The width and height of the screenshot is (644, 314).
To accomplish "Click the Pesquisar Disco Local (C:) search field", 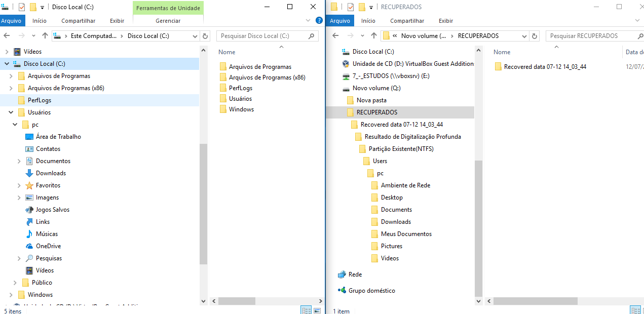I will (268, 36).
